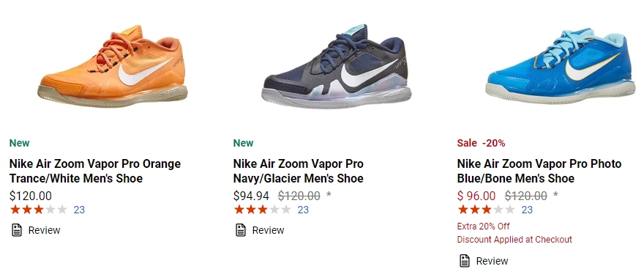Open Nike Air Zoom Vapor Pro Navy/Glacier title
This screenshot has width=644, height=280.
pos(298,171)
